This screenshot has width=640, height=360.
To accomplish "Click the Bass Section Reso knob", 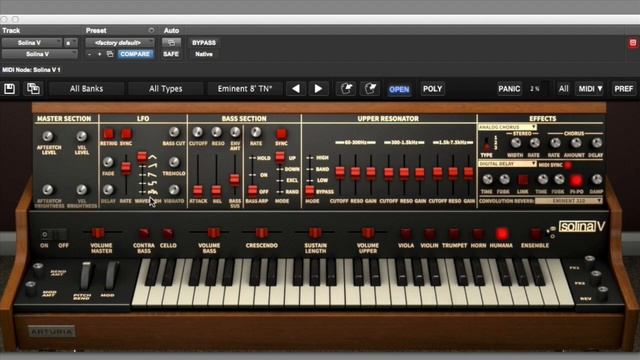I will click(216, 132).
